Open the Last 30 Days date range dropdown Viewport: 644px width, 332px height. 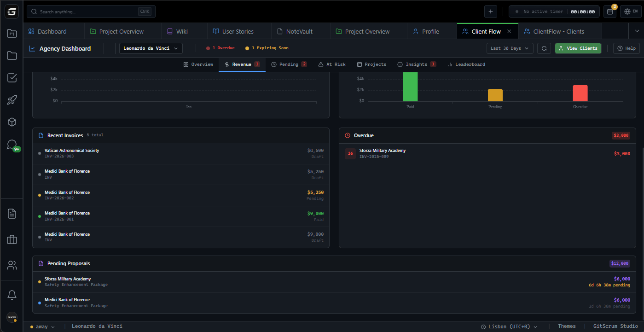point(510,48)
